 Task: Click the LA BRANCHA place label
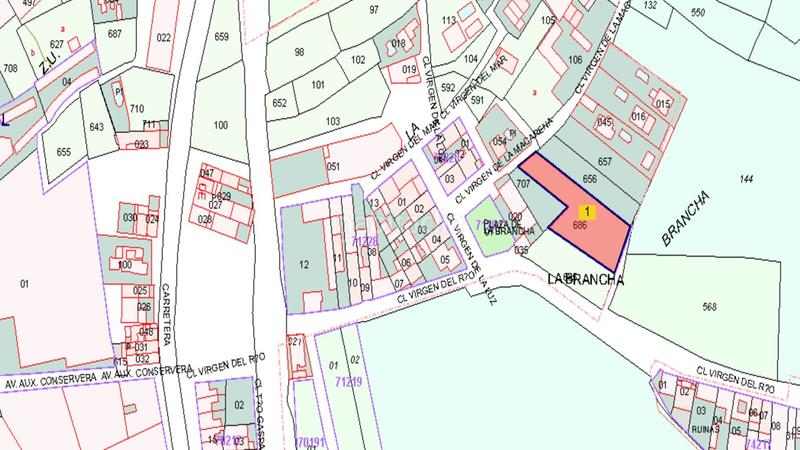coord(586,281)
